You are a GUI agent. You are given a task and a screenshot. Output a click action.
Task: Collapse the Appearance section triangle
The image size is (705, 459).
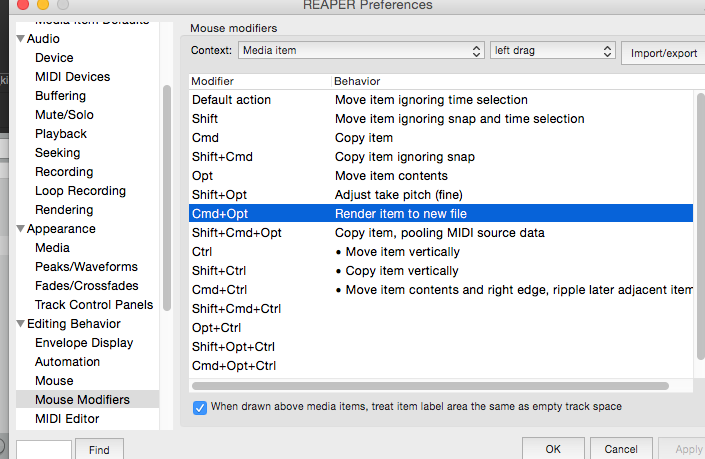(20, 229)
